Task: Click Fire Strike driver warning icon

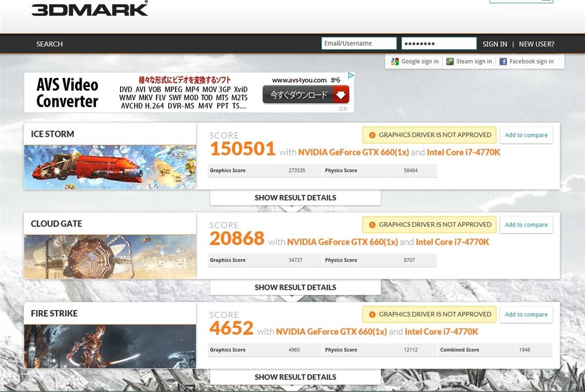Action: 372,315
